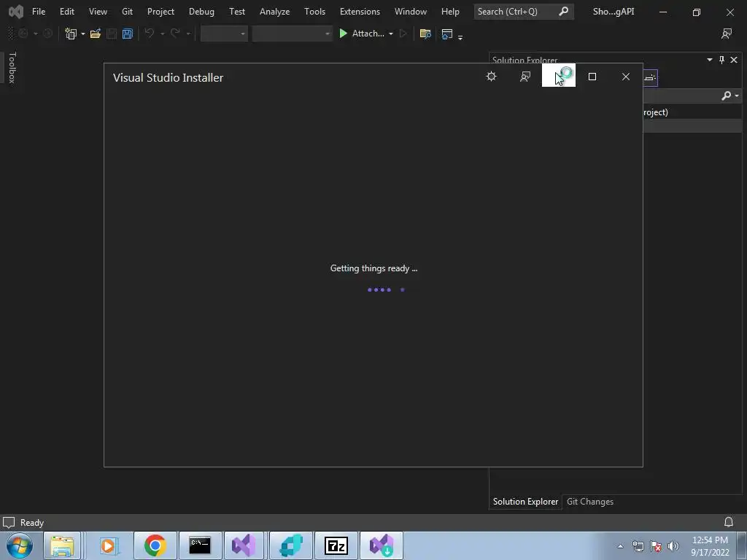Open the Analyze menu

[x=274, y=12]
